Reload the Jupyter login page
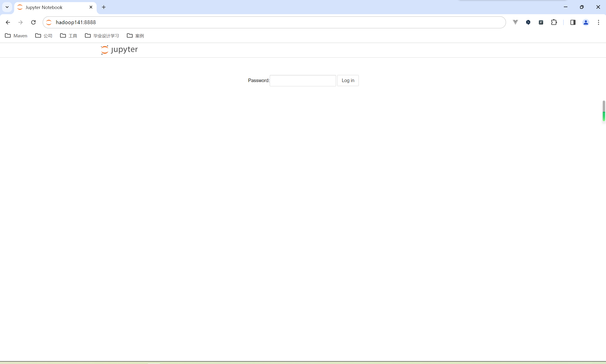The height and width of the screenshot is (364, 606). [x=33, y=22]
